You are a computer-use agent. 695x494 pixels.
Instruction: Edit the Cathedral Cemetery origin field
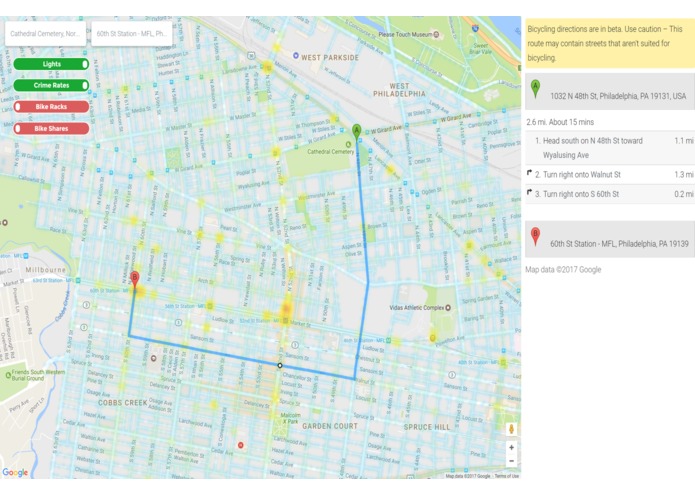click(45, 34)
